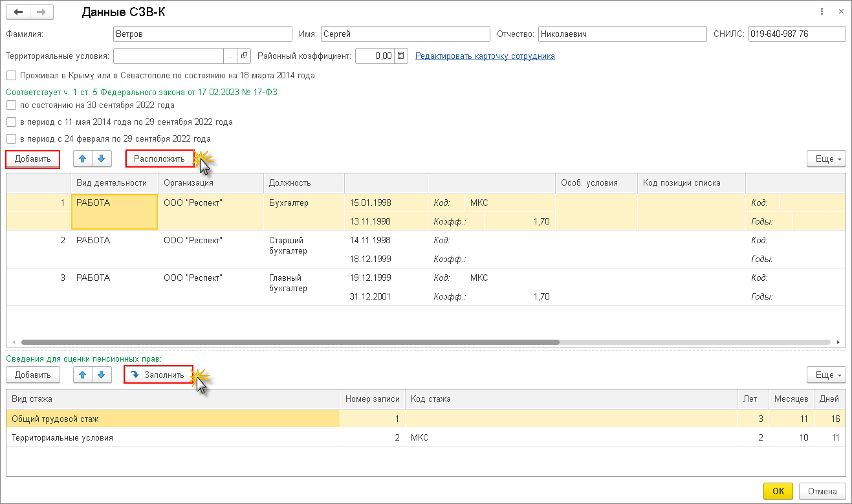Click the start date 15.01.1998
The height and width of the screenshot is (504, 852).
pyautogui.click(x=370, y=203)
